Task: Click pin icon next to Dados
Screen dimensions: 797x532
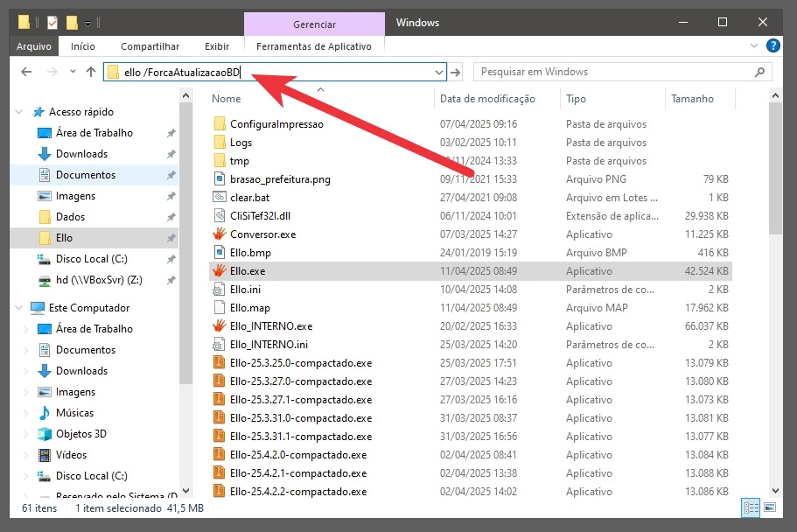Action: (171, 217)
